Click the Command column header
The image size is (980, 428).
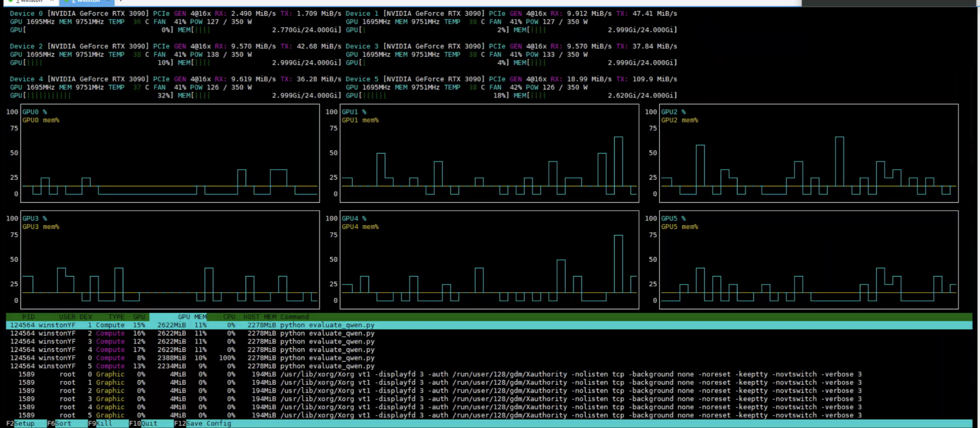pyautogui.click(x=294, y=317)
